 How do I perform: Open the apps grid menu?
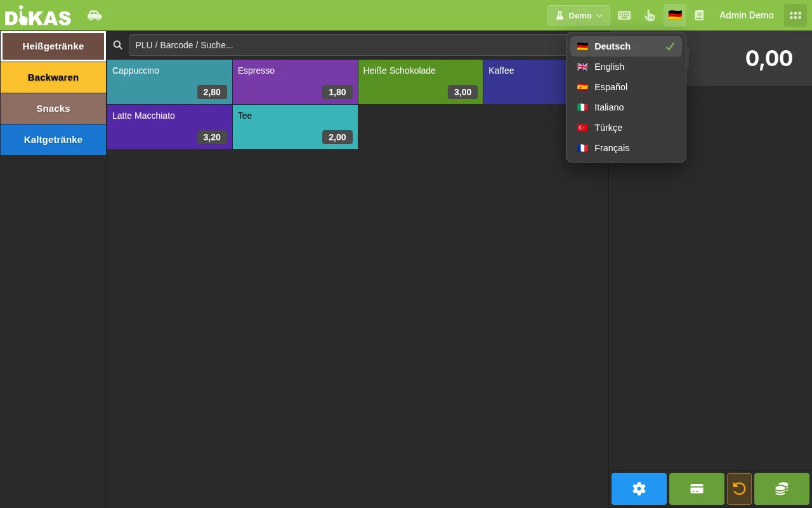tap(796, 15)
